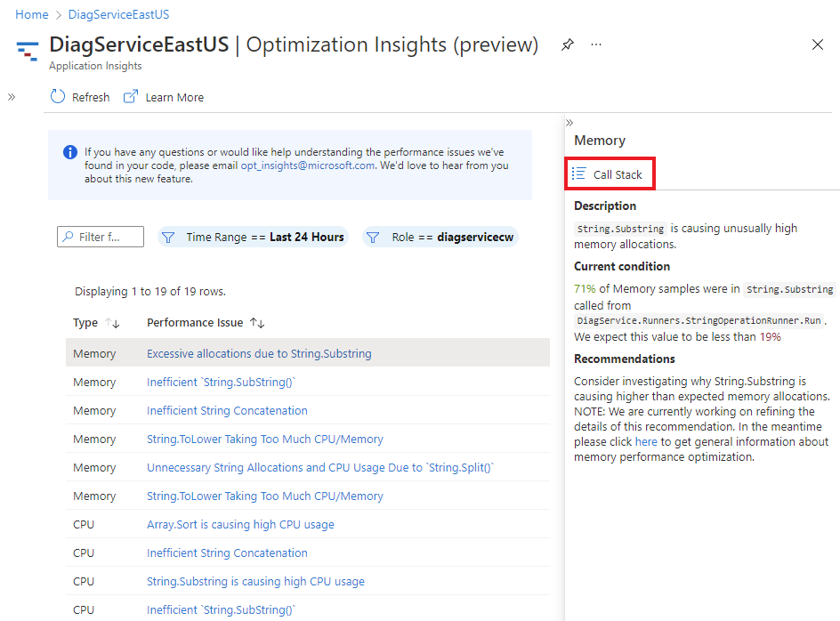Screen dimensions: 840x621
Task: Open Memory row Inefficient String Concatenation
Action: click(x=227, y=410)
